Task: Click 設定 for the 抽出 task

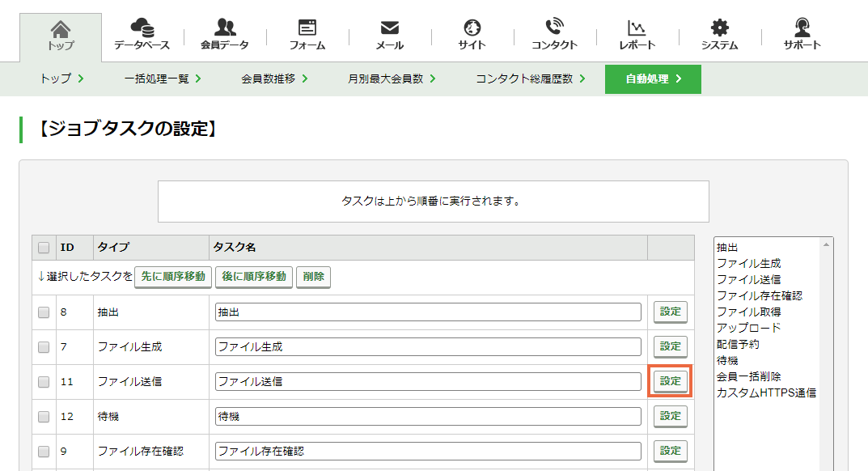Action: [x=671, y=312]
